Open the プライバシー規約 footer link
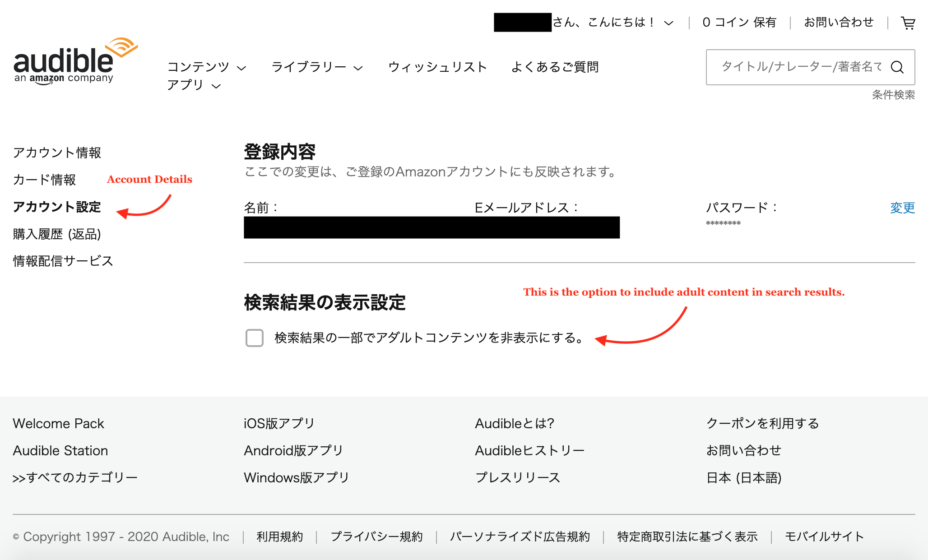This screenshot has width=928, height=560. tap(377, 537)
